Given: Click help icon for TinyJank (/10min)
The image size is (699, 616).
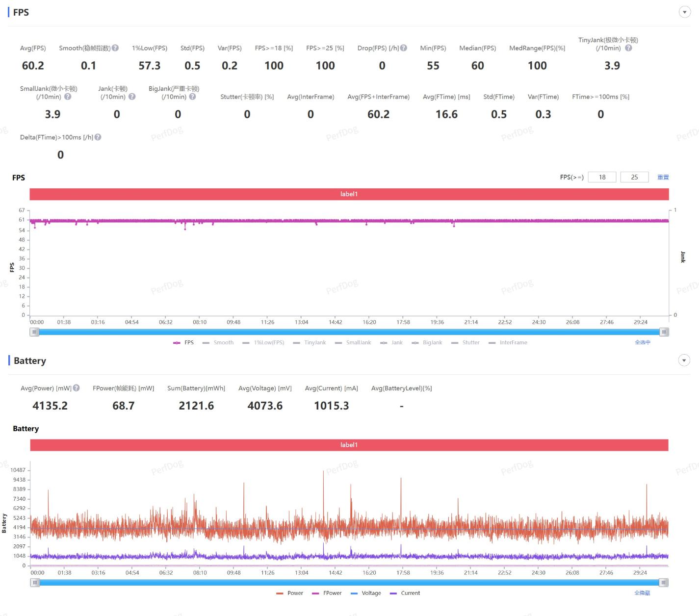Looking at the screenshot, I should point(628,48).
